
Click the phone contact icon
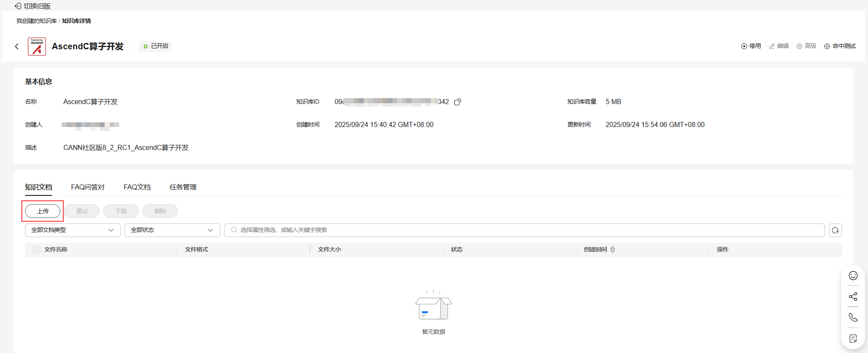click(853, 317)
